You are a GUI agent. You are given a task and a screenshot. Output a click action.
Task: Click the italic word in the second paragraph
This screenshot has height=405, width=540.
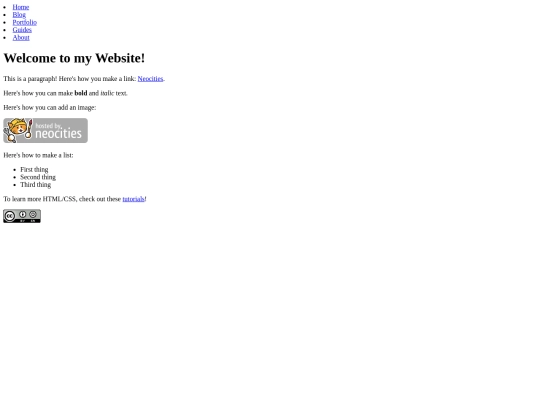[x=107, y=93]
